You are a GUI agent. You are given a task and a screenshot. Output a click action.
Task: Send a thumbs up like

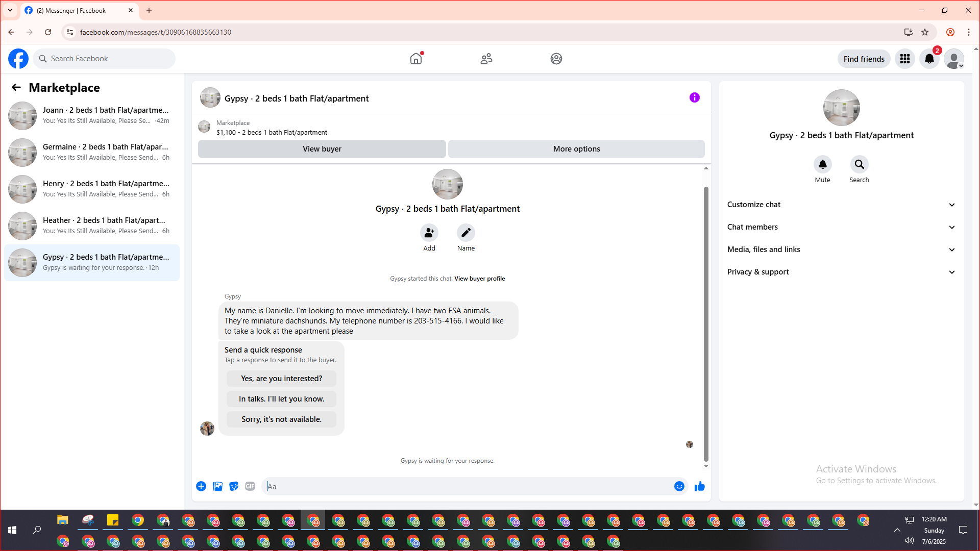pyautogui.click(x=699, y=486)
